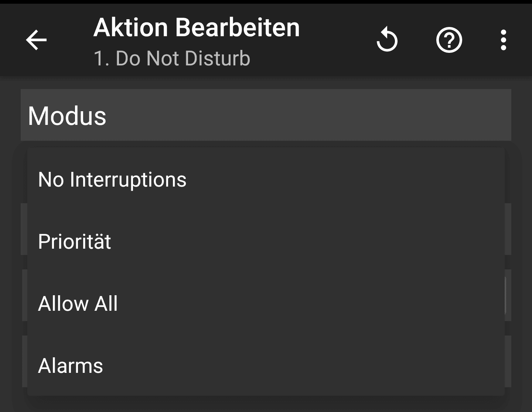Click the Aktion Bearbeiten title
This screenshot has height=412, width=532.
click(x=197, y=28)
